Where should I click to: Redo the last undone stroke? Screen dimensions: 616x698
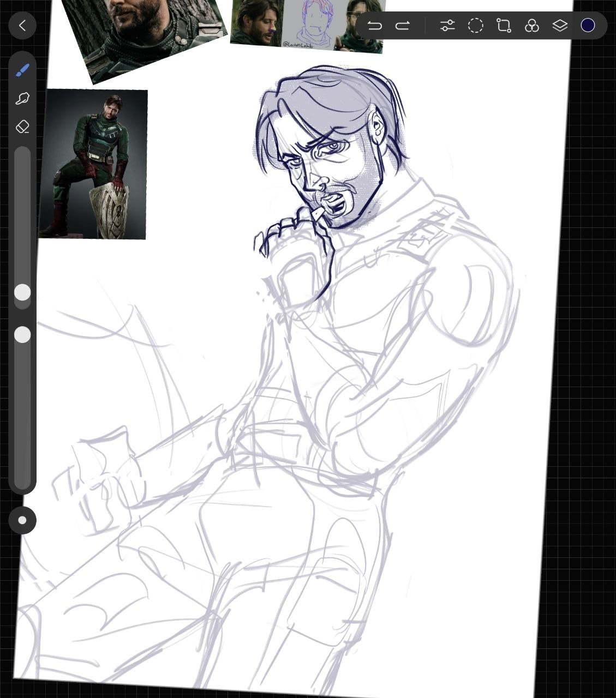click(403, 26)
